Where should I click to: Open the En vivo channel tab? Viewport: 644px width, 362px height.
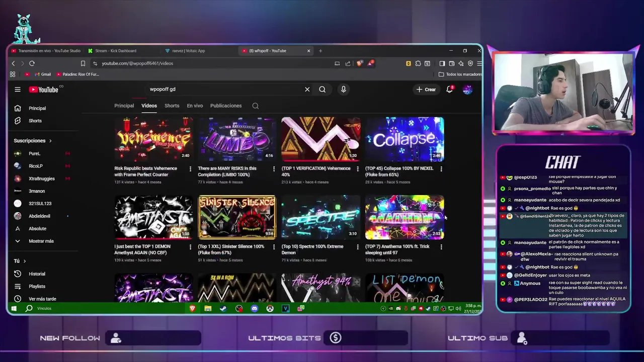coord(195,106)
